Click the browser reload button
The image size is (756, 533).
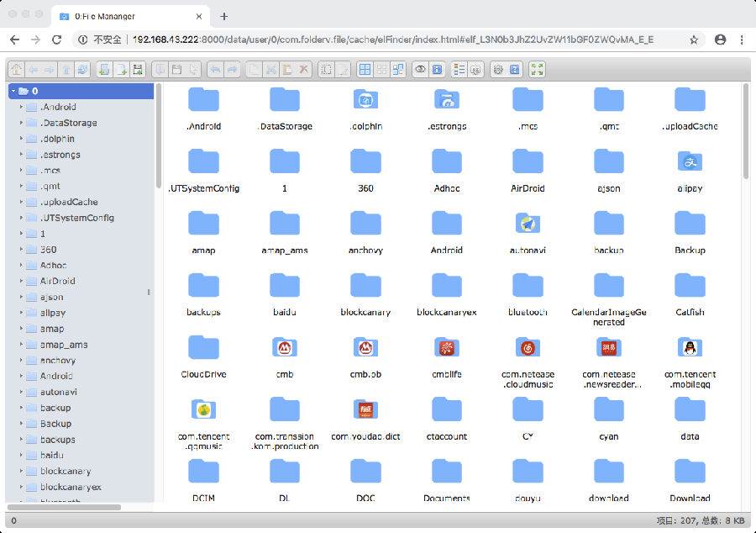click(x=57, y=40)
